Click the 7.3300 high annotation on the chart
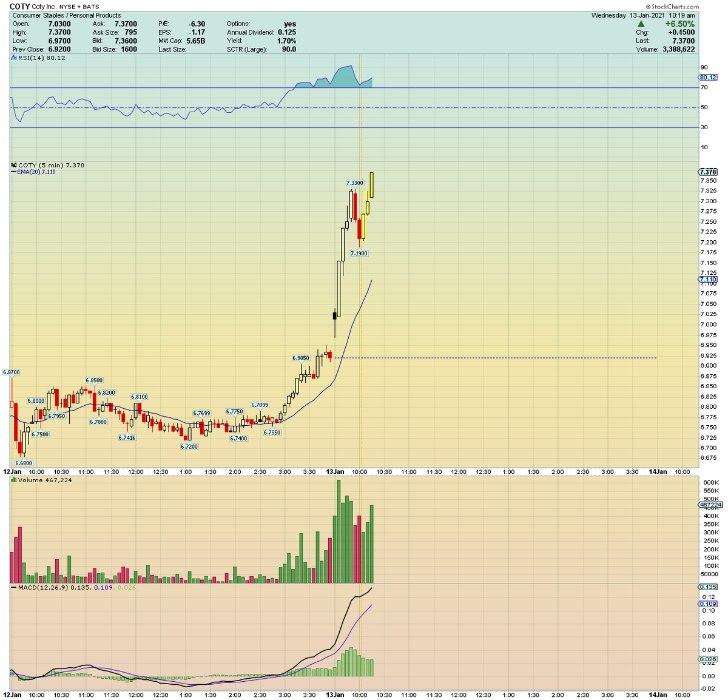 355,181
